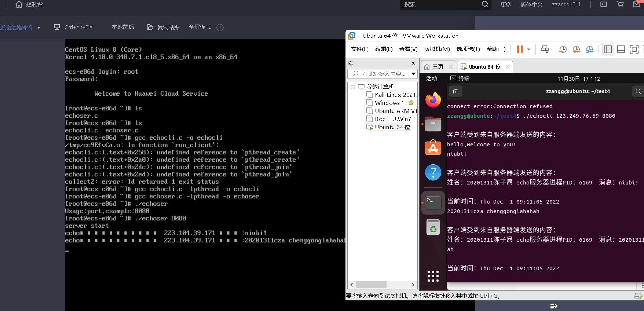The height and width of the screenshot is (311, 644).
Task: Open the cloud shell terminal icon
Action: pyautogui.click(x=604, y=4)
